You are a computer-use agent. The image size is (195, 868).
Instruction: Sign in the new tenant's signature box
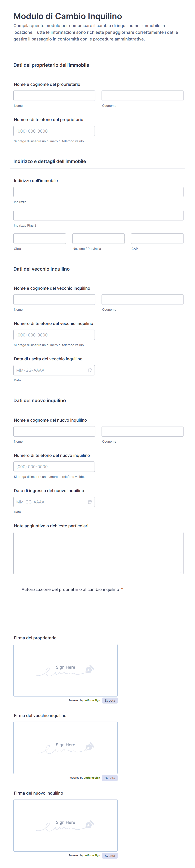click(65, 825)
